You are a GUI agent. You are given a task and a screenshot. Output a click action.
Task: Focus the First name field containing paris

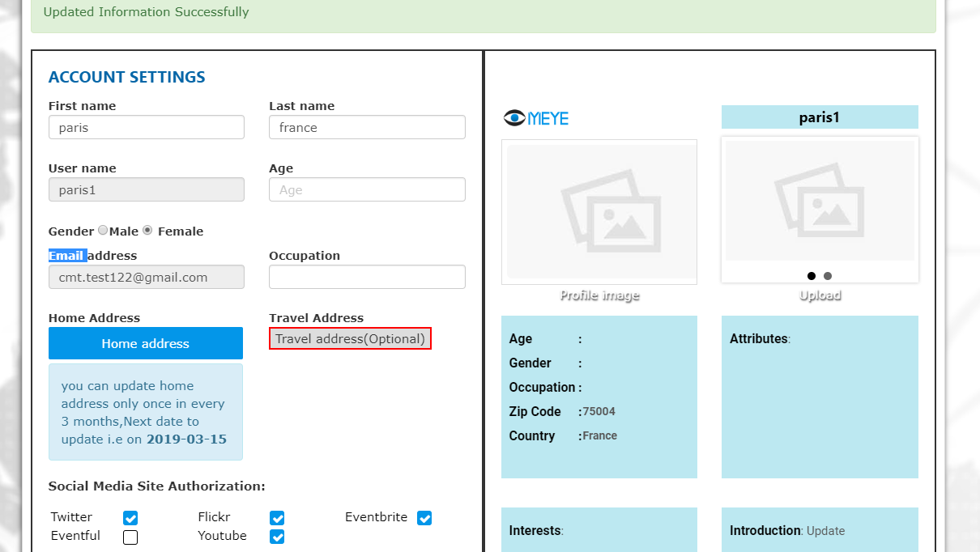click(147, 127)
